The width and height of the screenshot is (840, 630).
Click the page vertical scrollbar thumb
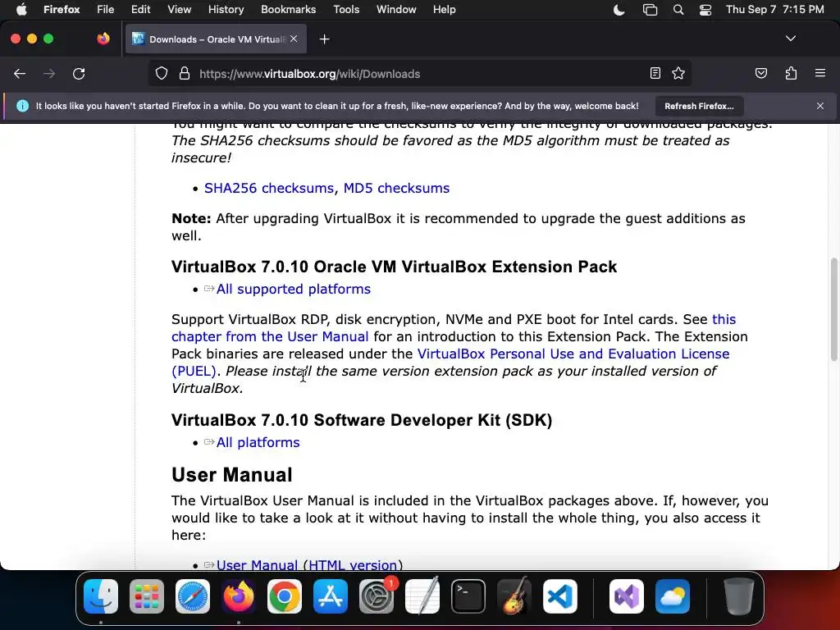833,309
